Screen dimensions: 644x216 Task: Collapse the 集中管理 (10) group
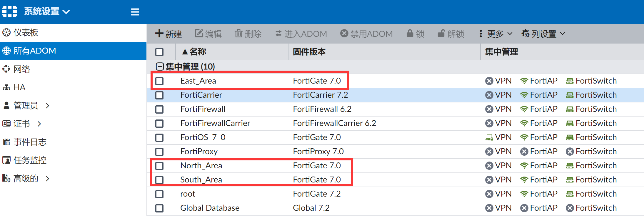click(160, 67)
